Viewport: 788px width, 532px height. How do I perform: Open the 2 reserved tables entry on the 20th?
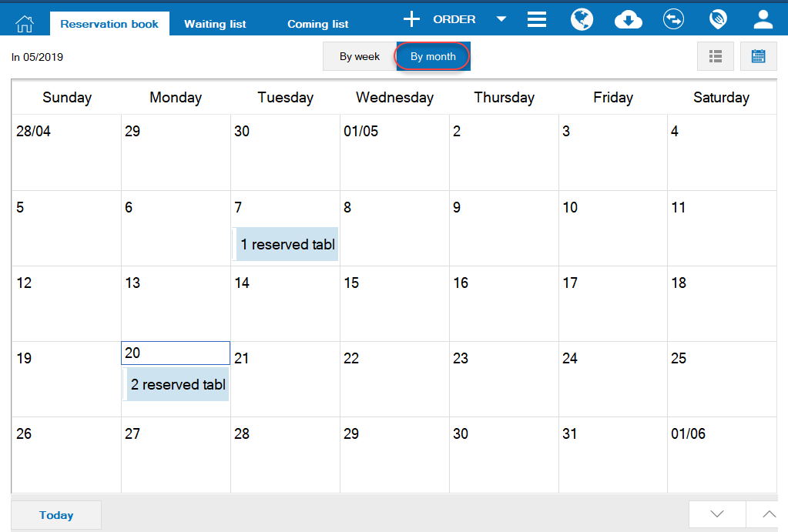tap(177, 384)
